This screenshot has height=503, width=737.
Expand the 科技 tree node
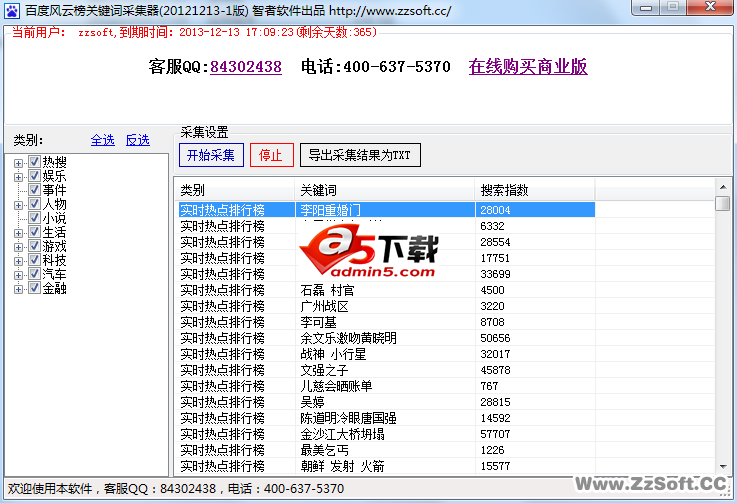[18, 261]
